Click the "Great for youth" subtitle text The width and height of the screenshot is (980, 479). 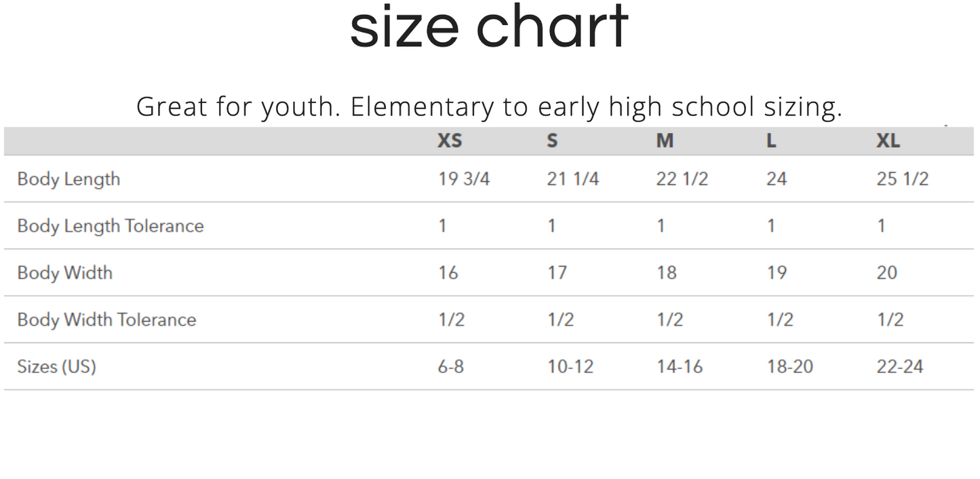pyautogui.click(x=489, y=107)
